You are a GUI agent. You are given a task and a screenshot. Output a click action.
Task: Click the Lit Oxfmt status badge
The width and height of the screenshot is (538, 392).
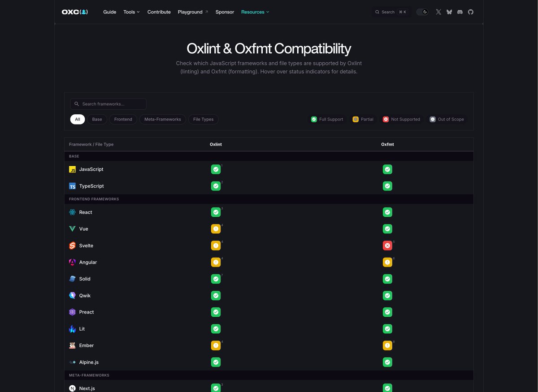click(387, 329)
